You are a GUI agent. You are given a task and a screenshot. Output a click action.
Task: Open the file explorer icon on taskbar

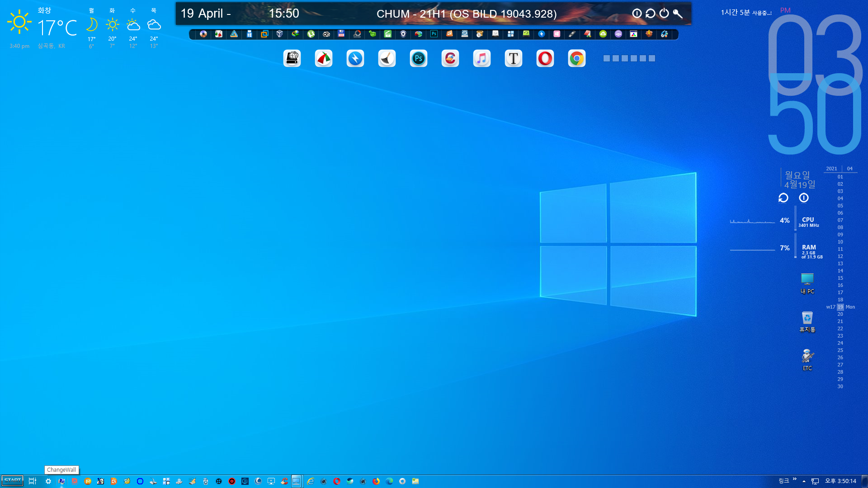tap(415, 481)
